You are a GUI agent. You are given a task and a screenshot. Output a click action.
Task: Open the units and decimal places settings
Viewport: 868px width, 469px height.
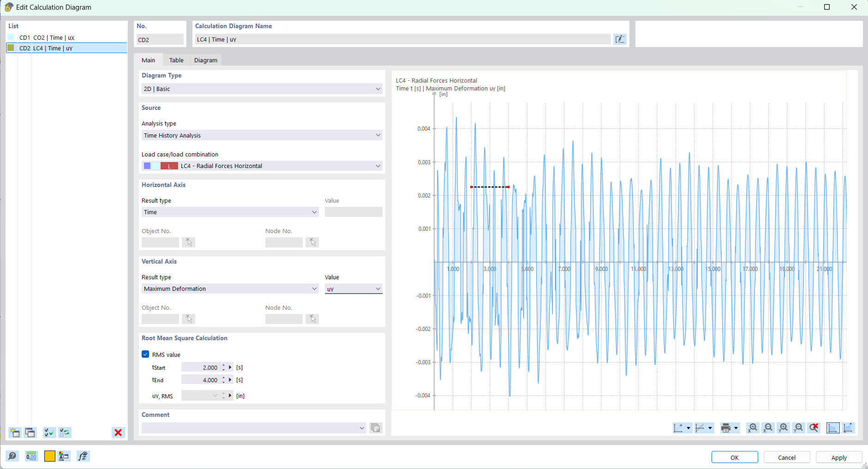pos(31,456)
